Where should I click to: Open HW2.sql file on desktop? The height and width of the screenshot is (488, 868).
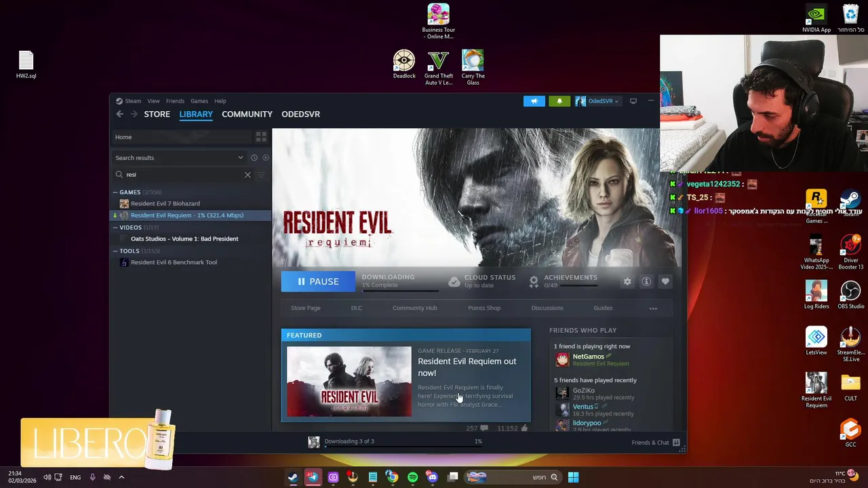point(26,65)
